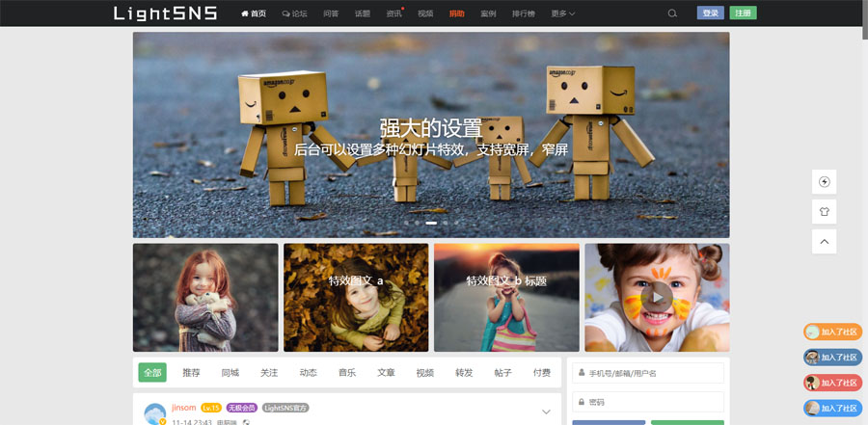Image resolution: width=868 pixels, height=425 pixels.
Task: Open 论坛 forum in navigation
Action: pyautogui.click(x=294, y=13)
